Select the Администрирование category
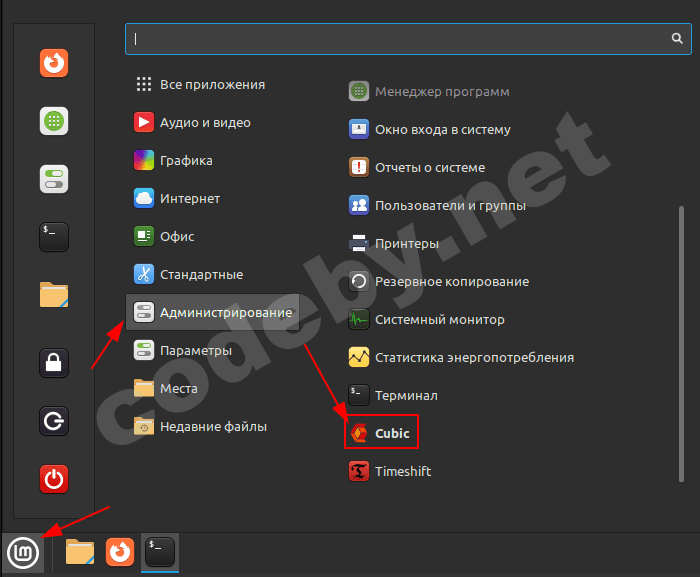This screenshot has height=577, width=700. pyautogui.click(x=212, y=312)
